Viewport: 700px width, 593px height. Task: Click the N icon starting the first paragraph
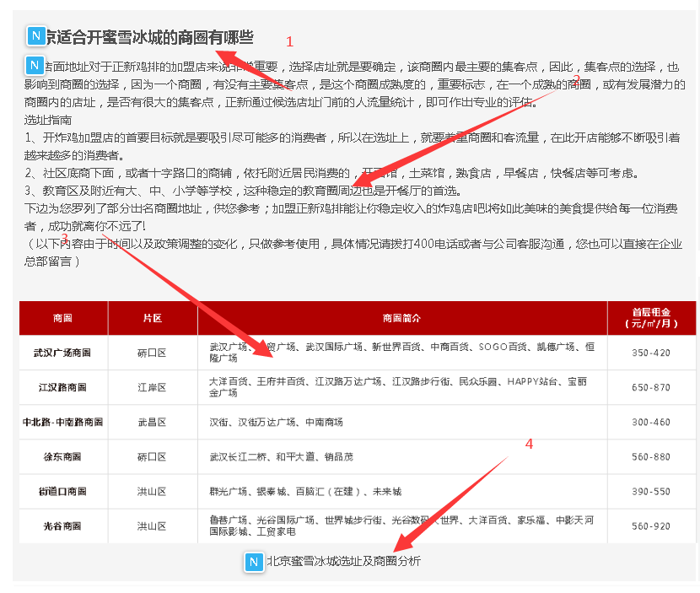click(x=35, y=65)
